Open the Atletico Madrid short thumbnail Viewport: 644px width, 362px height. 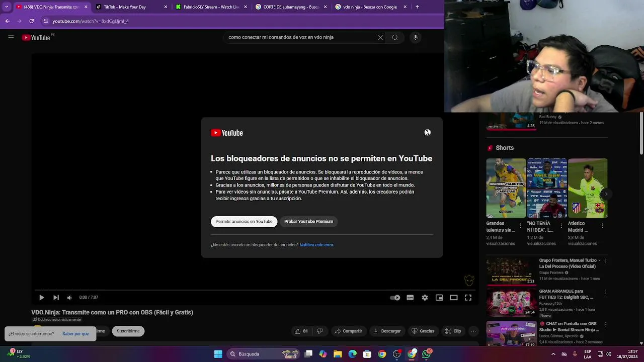point(588,188)
